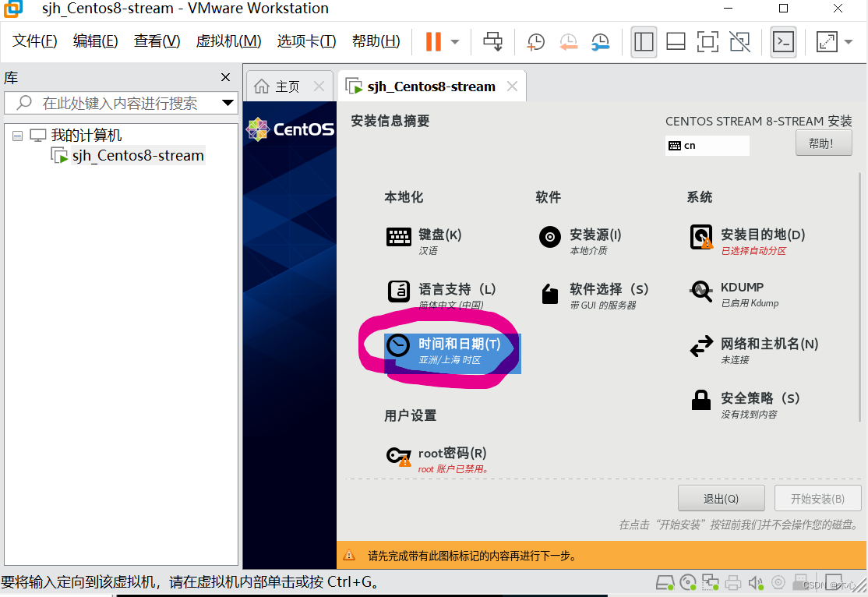Select the sjh_Centos8-stream tab
Image resolution: width=868 pixels, height=597 pixels.
(431, 87)
